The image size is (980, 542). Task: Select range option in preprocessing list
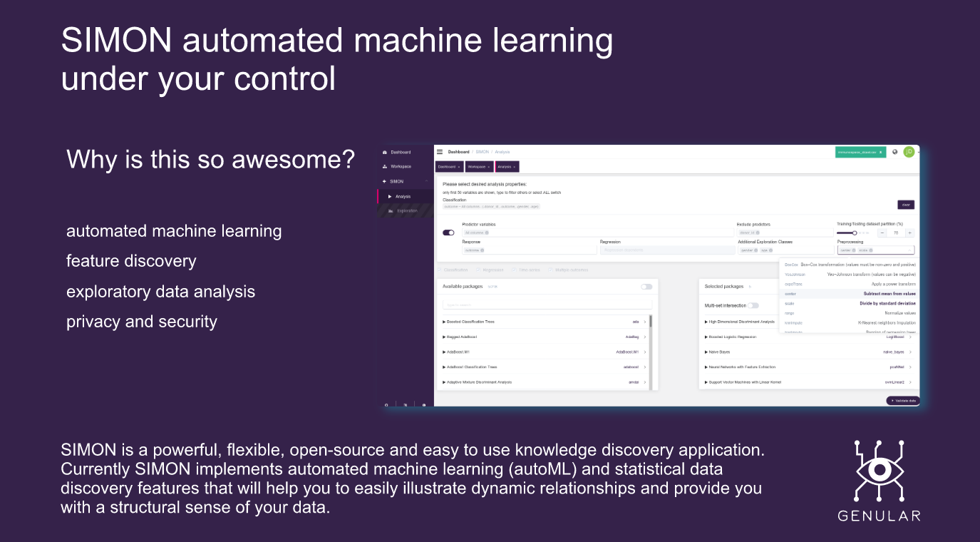pos(850,313)
